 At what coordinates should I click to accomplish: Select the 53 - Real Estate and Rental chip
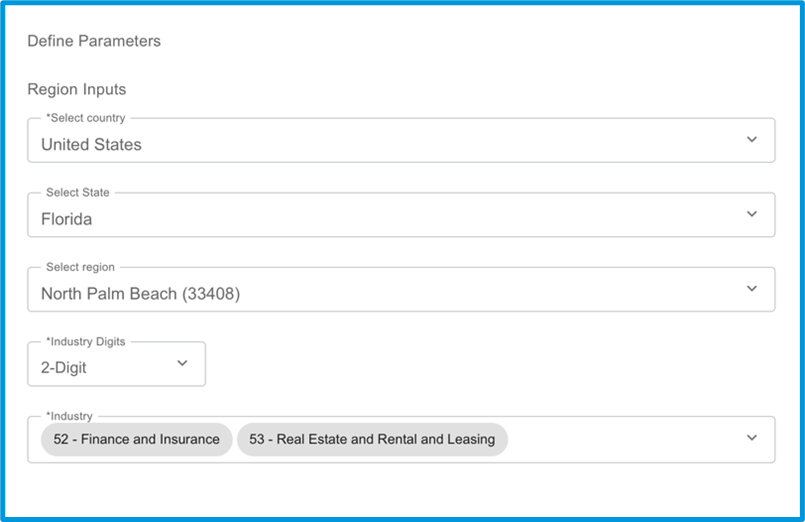372,439
